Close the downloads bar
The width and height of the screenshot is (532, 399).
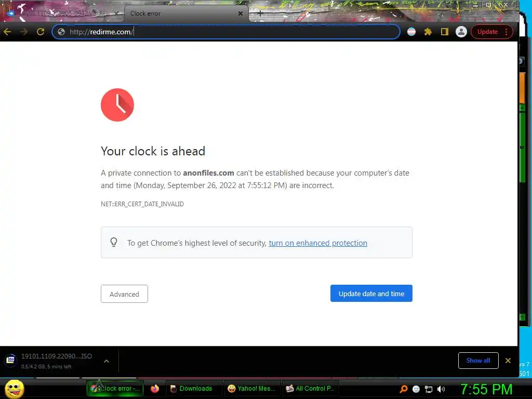508,361
